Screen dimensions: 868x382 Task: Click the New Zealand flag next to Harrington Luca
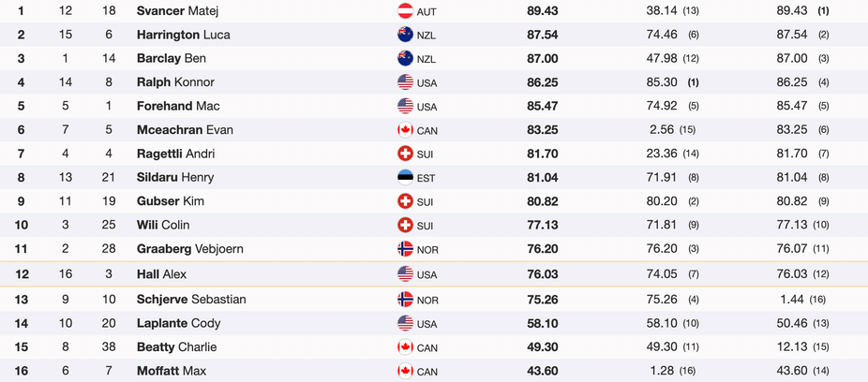(x=405, y=35)
